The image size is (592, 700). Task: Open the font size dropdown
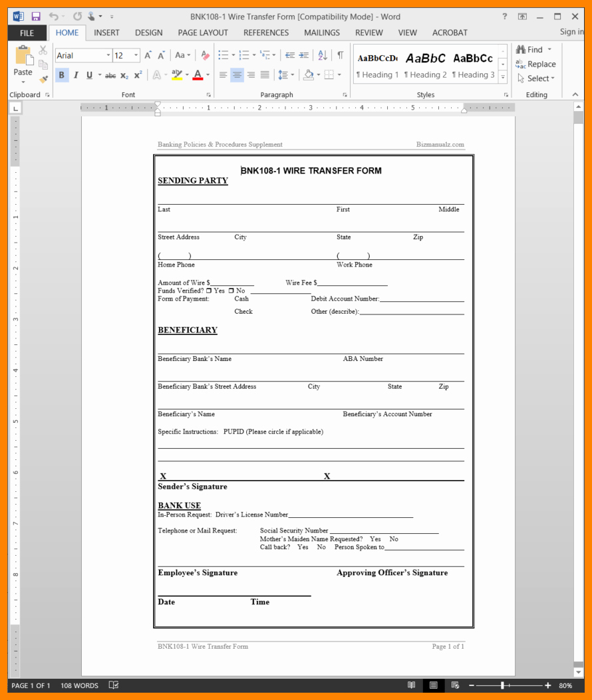pos(136,55)
